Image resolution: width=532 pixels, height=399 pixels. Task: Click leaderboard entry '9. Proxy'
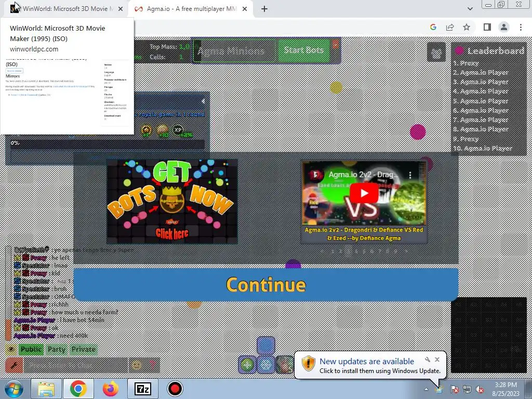(466, 139)
